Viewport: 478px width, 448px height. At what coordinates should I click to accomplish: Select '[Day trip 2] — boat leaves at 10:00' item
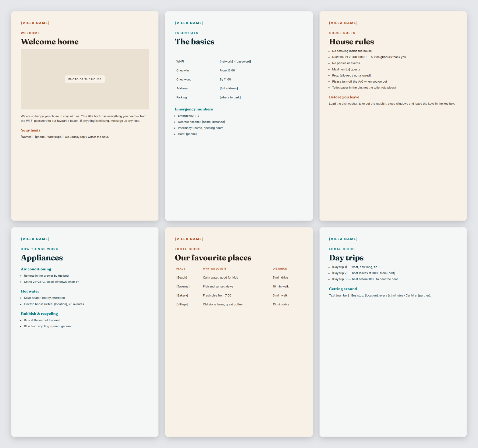(x=364, y=273)
